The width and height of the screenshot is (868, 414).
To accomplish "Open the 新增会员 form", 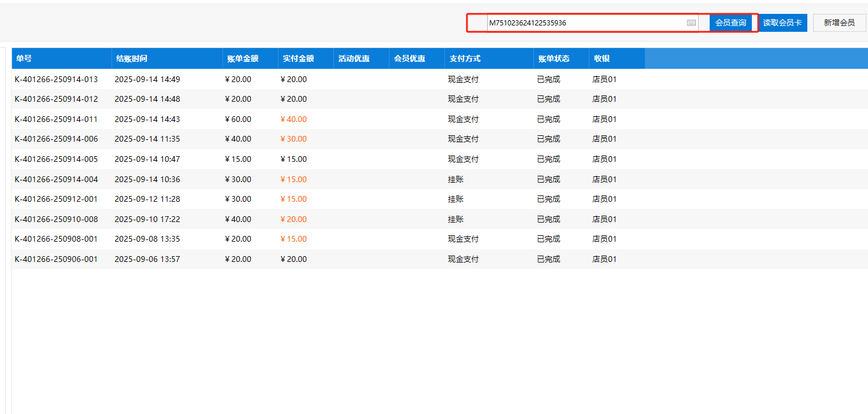I will coord(839,23).
